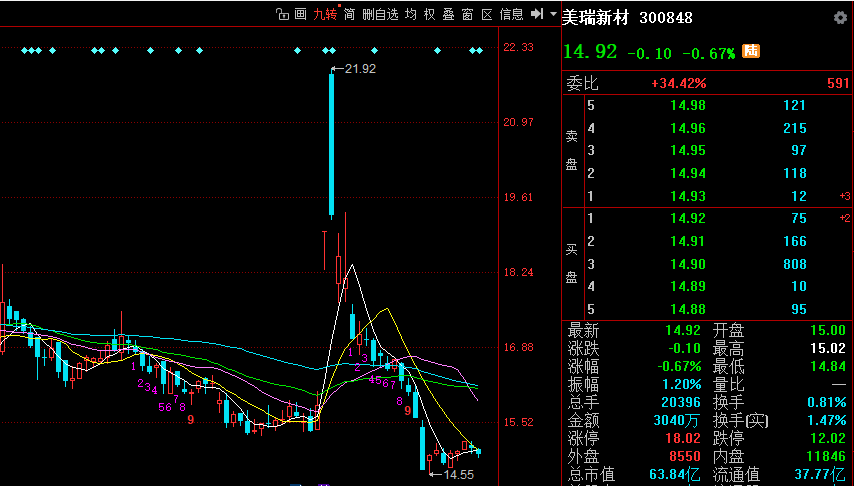854x486 pixels.
Task: Switch to 简 simplified chart mode
Action: click(x=350, y=14)
